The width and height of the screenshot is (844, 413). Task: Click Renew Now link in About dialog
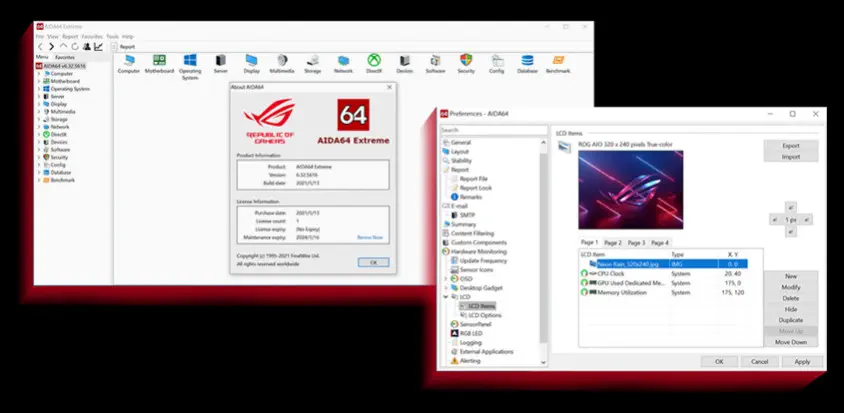click(x=370, y=237)
